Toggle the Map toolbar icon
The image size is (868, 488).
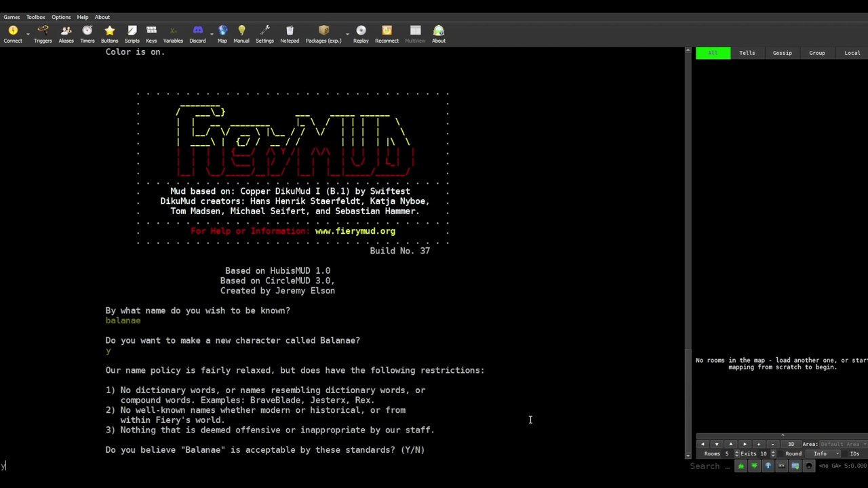click(222, 34)
